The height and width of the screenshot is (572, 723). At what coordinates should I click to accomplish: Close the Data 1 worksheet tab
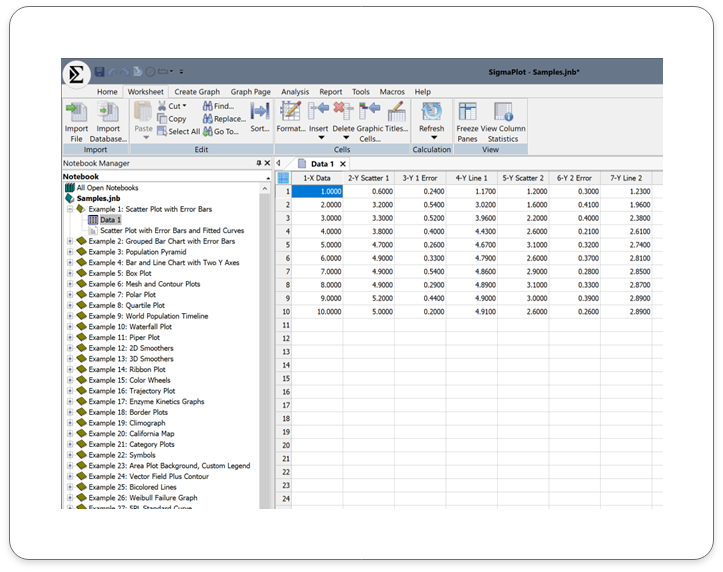tap(342, 163)
